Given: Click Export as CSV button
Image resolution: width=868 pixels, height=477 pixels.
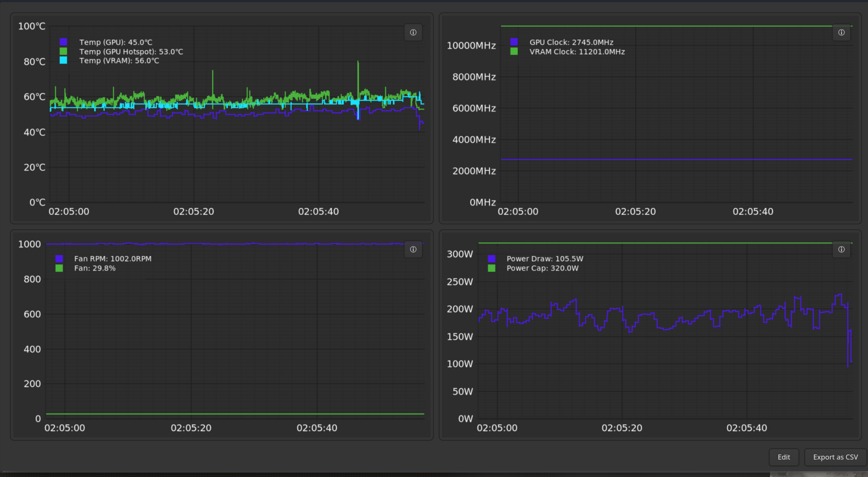Looking at the screenshot, I should tap(835, 457).
